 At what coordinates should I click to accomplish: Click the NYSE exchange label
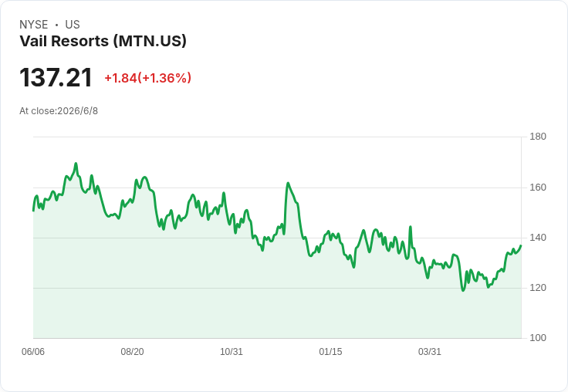click(34, 25)
